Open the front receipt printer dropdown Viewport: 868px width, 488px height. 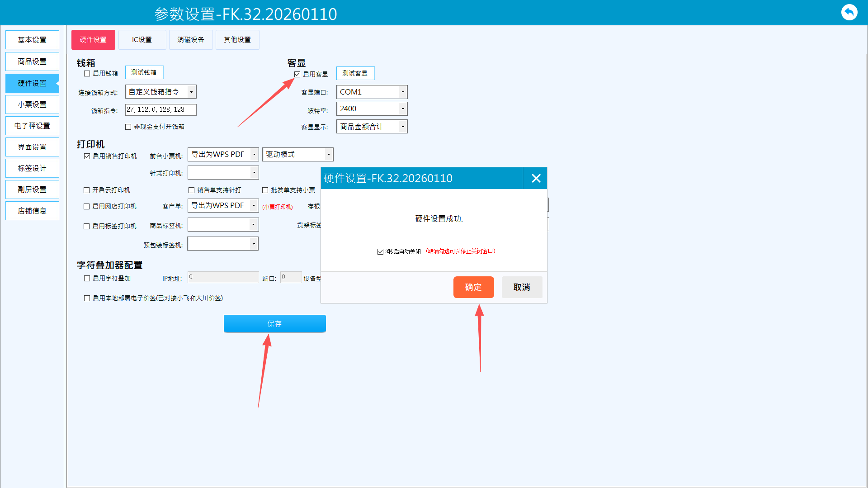223,154
